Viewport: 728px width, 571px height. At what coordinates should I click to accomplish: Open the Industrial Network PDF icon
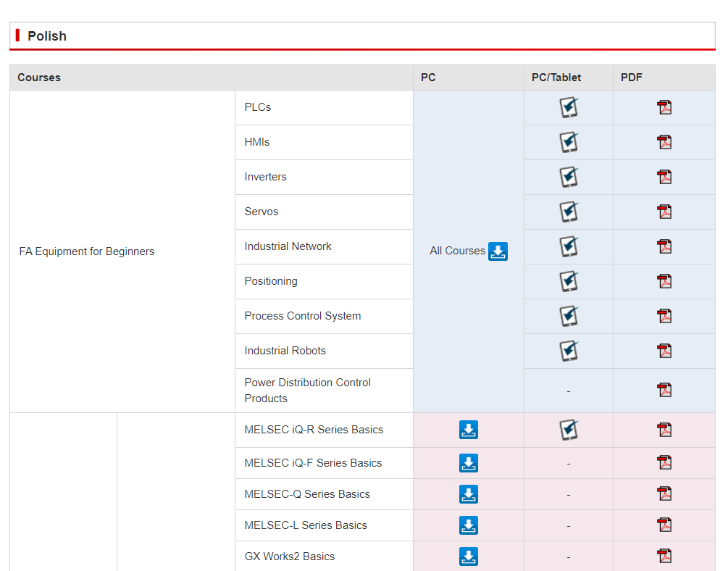(664, 247)
